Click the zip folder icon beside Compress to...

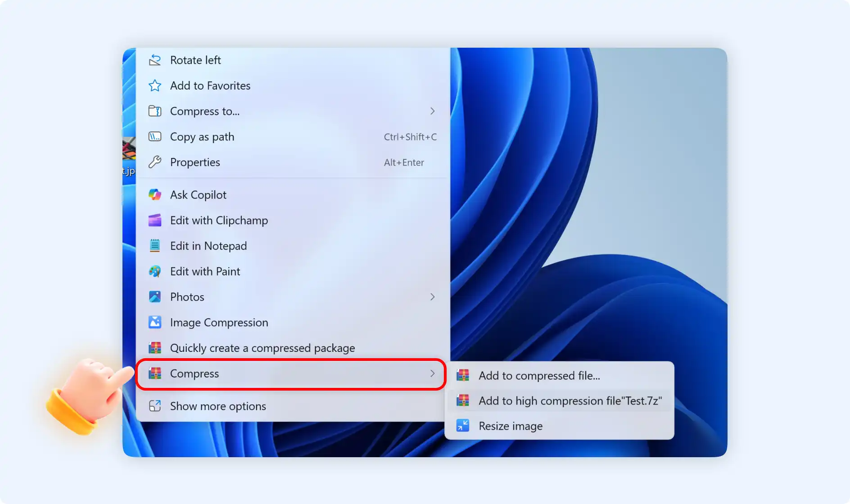click(155, 111)
